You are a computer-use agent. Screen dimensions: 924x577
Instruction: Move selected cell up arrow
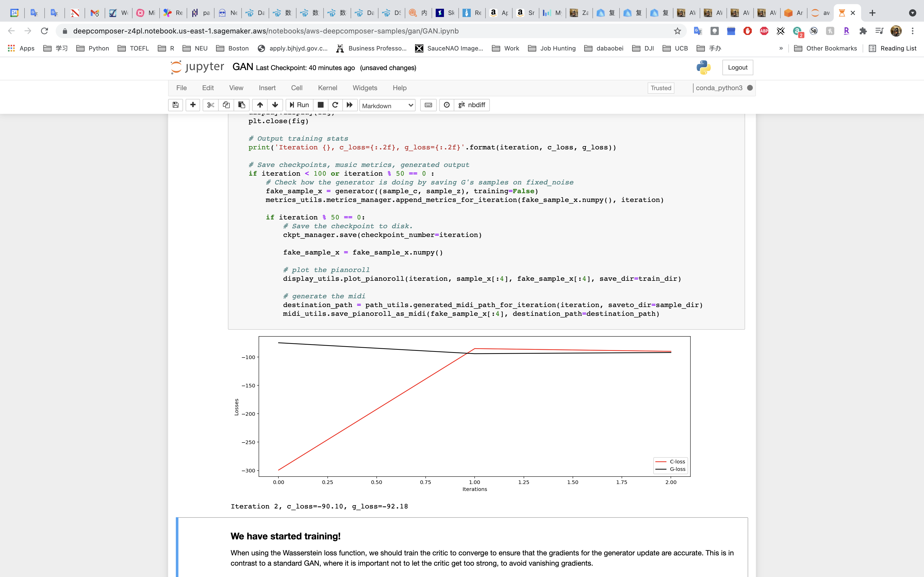click(260, 105)
